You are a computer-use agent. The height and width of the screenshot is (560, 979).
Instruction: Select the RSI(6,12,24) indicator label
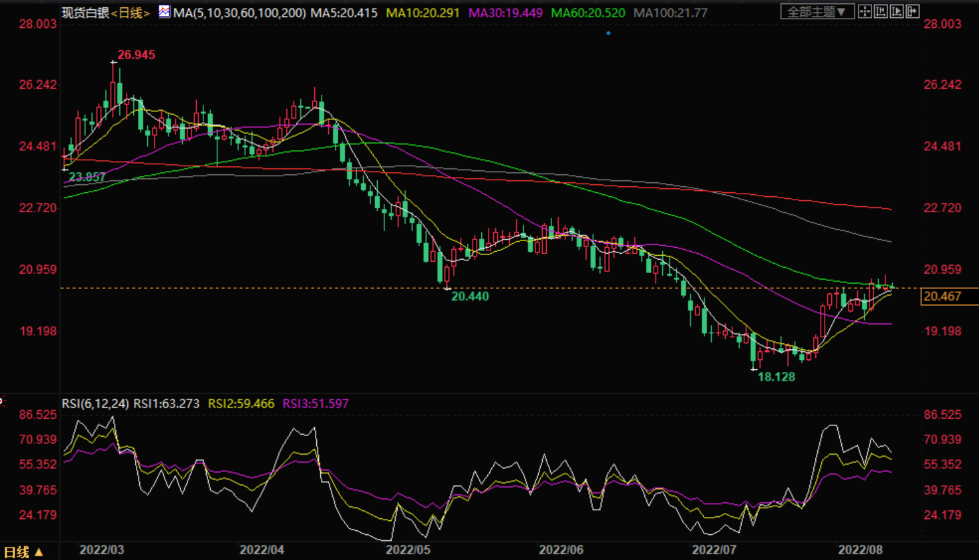pyautogui.click(x=95, y=404)
